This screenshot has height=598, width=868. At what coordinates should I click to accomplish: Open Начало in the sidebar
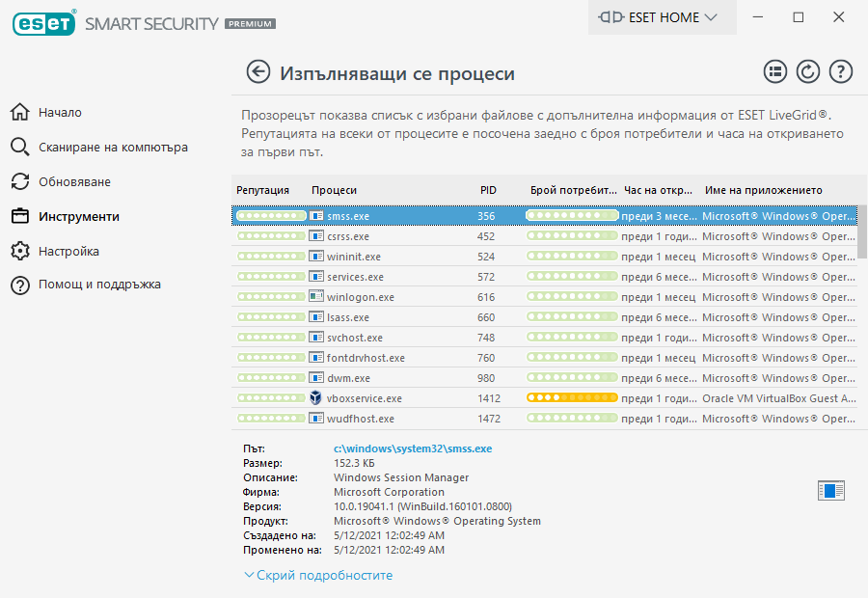click(60, 113)
